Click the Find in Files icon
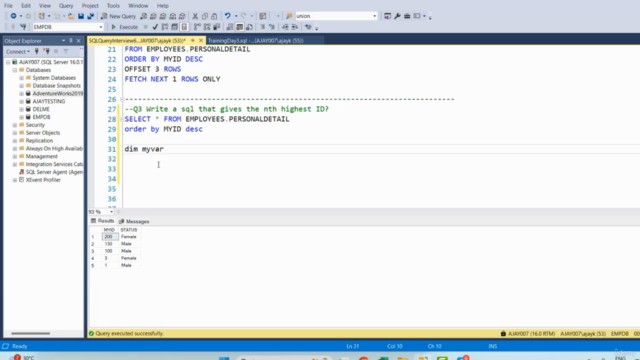The width and height of the screenshot is (640, 360). point(289,16)
